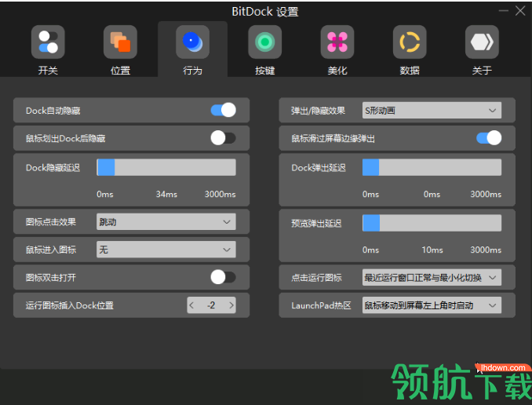
Task: Click the 位置 tab label text
Action: click(121, 71)
